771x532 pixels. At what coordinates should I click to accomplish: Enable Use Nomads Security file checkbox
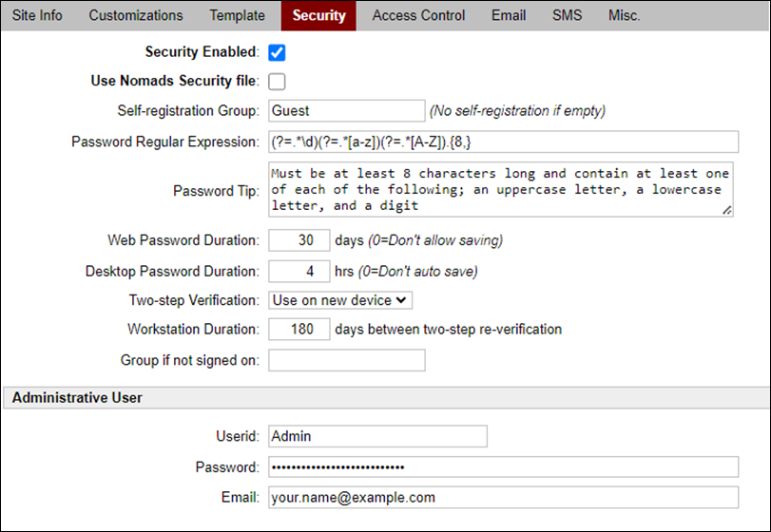(278, 82)
